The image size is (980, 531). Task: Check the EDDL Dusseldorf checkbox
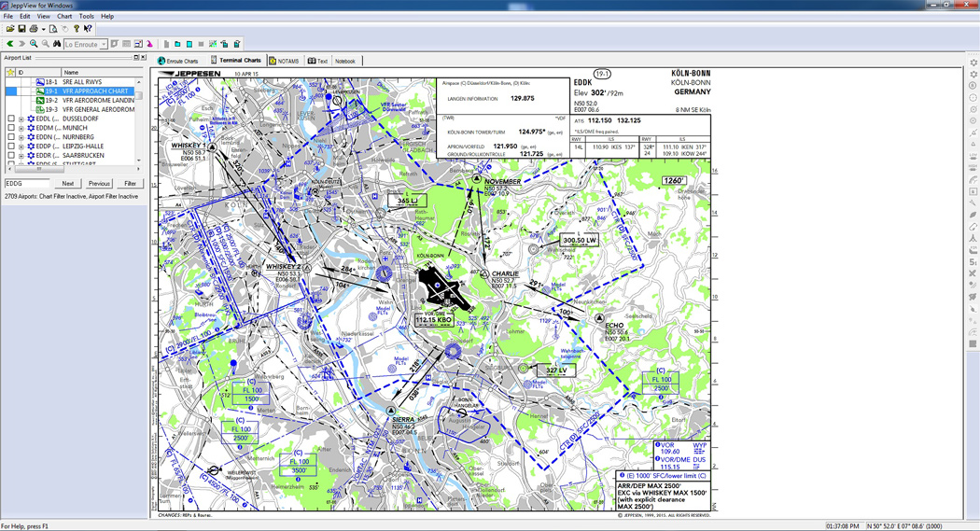click(x=11, y=119)
